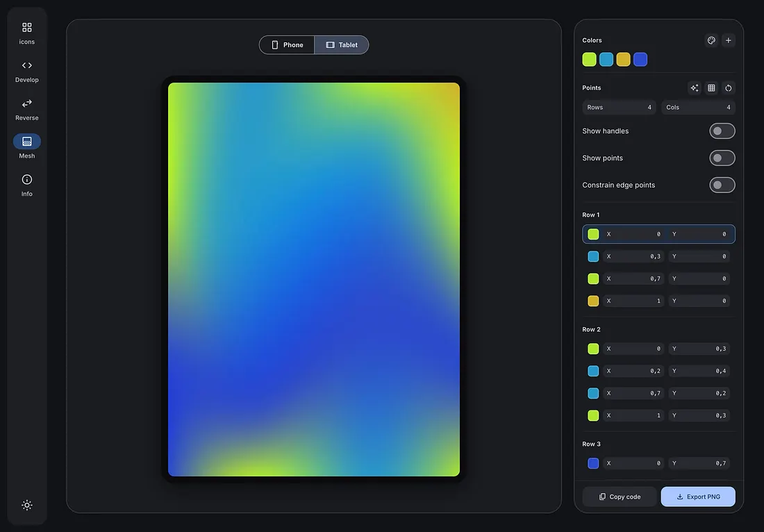Image resolution: width=764 pixels, height=532 pixels.
Task: Export the gradient as PNG
Action: (x=698, y=497)
